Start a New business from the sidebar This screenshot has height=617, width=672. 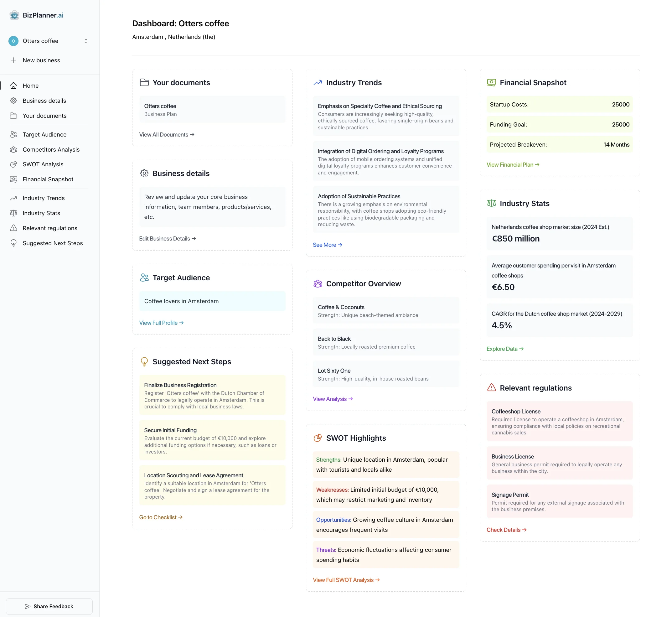tap(41, 60)
